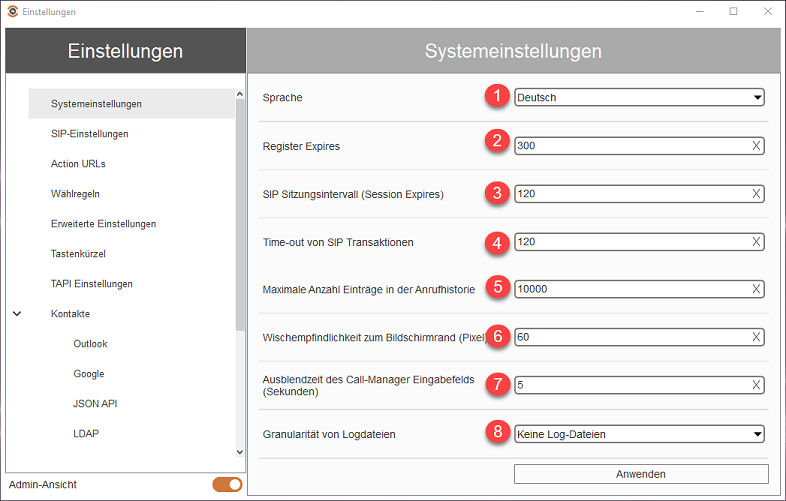Select Systemeinstellungen in the sidebar

pos(131,104)
